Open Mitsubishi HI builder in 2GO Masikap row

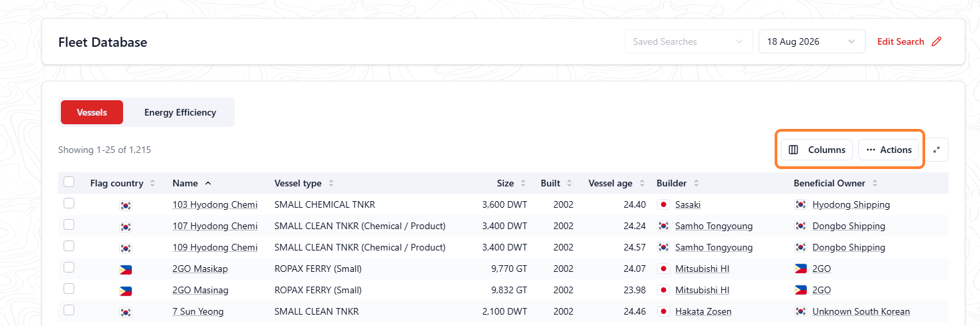point(702,269)
